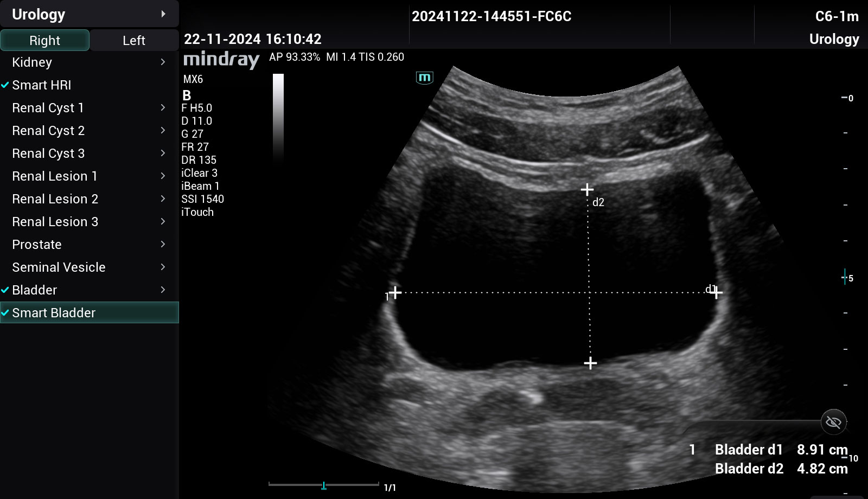868x499 pixels.
Task: Expand the Kidney submenu
Action: (162, 62)
